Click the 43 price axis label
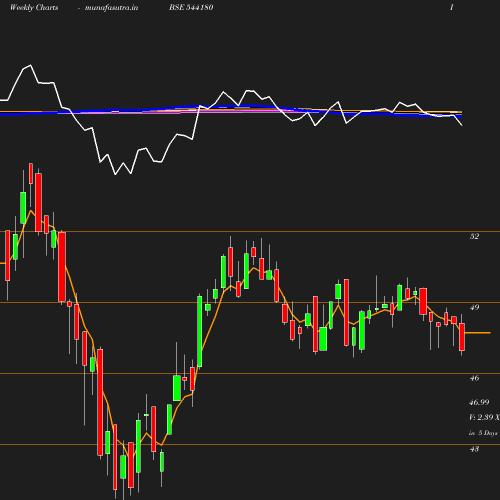Image resolution: width=500 pixels, height=500 pixels. (474, 449)
